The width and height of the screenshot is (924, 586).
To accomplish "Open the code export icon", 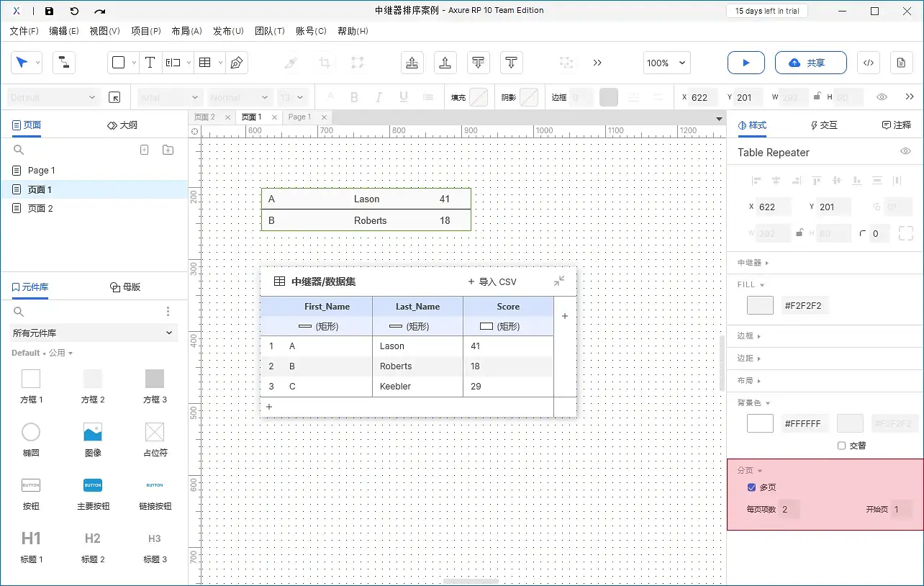I will click(869, 63).
